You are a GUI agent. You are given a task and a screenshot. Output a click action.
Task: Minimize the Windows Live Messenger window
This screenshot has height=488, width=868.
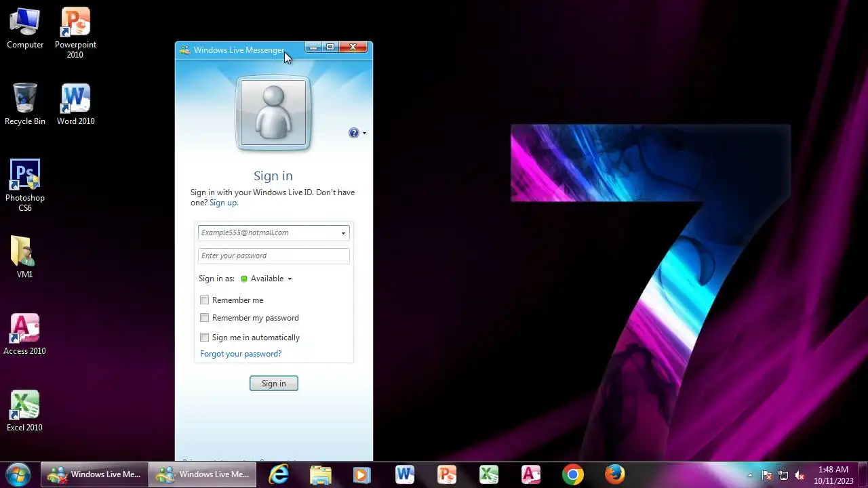point(313,47)
